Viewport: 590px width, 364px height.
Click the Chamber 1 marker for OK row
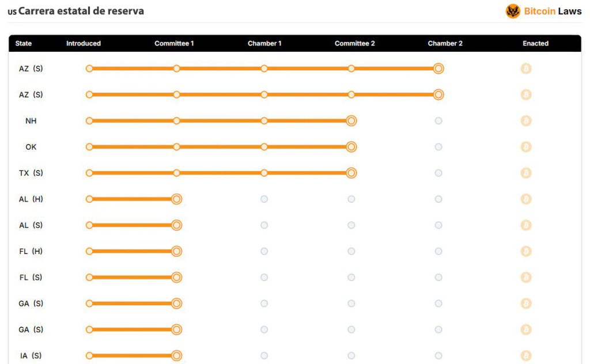click(x=264, y=147)
